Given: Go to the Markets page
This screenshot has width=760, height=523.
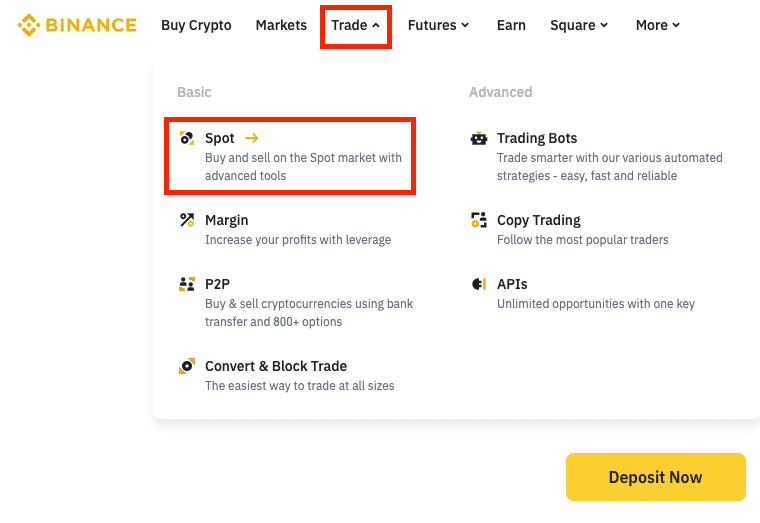Looking at the screenshot, I should click(x=281, y=25).
